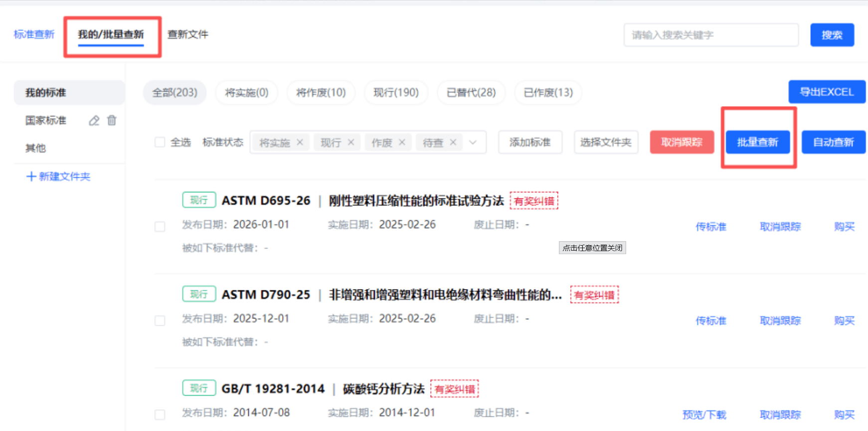
Task: Open the GB/T 19281-2014 碳酸钙分析方法 title
Action: (323, 389)
